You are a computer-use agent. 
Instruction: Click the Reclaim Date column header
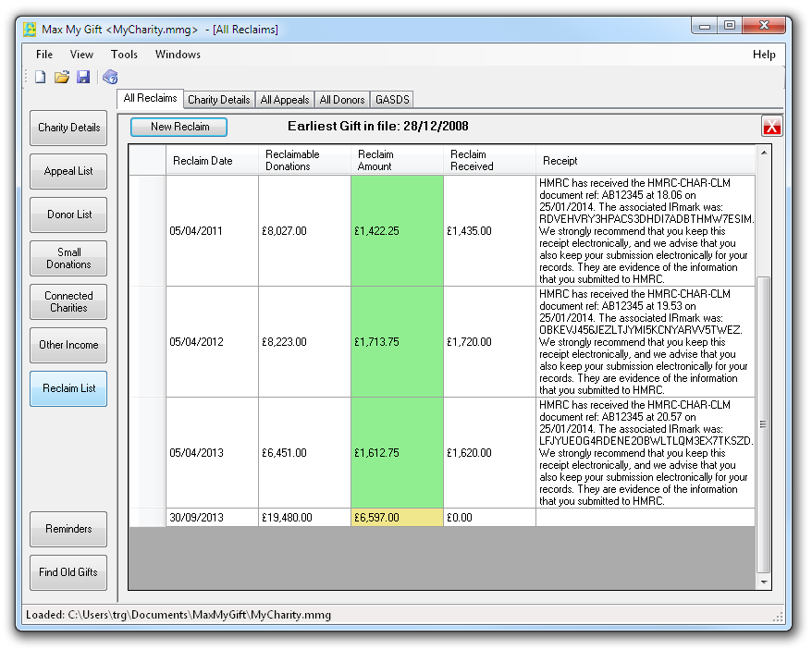(212, 161)
